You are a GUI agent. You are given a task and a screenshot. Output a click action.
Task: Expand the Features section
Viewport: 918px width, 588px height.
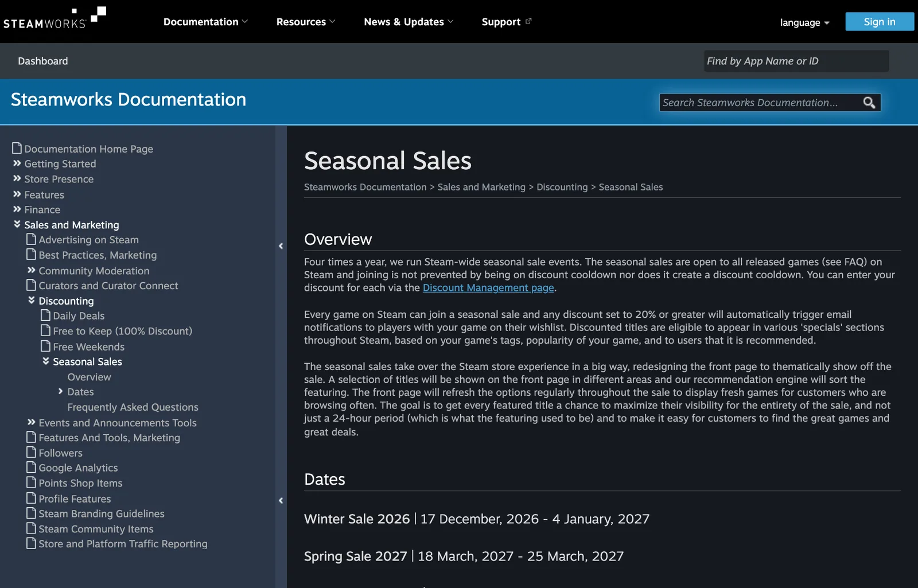[x=17, y=194]
